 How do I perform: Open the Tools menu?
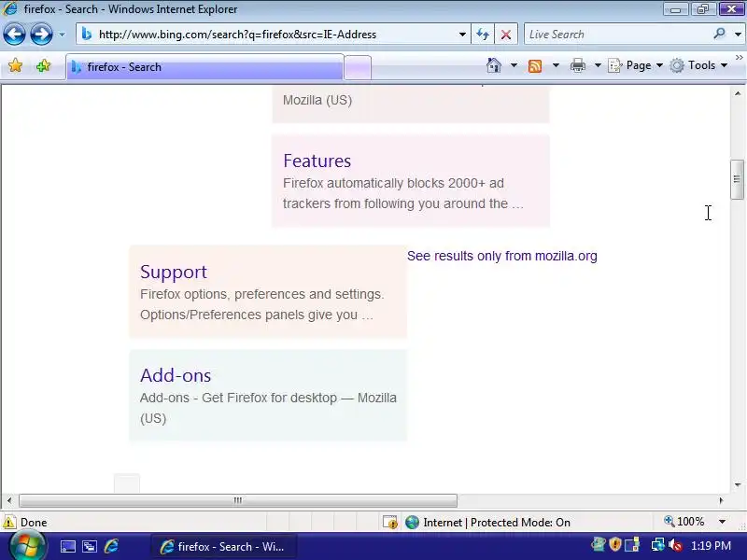698,65
